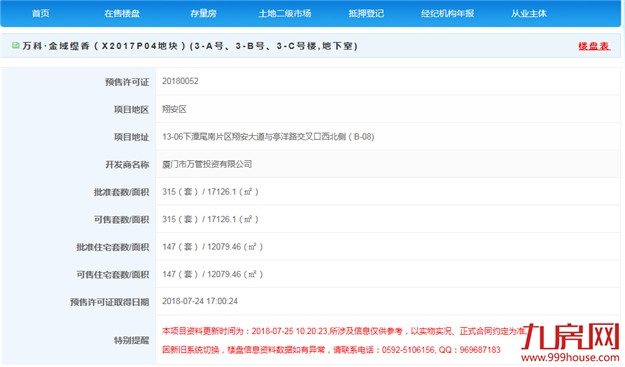Screen dimensions: 625x367
Task: Select the 可售套数/面积 value 315 / 17126.1
Action: pos(210,219)
